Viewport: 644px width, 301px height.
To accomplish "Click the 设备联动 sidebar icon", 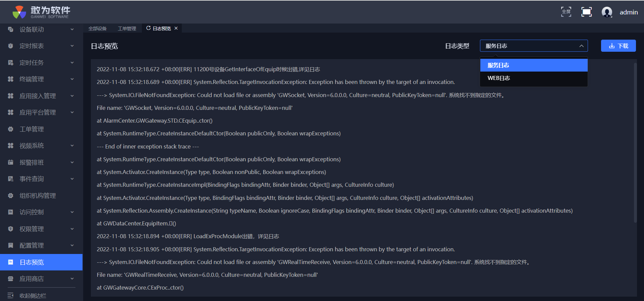I will (10, 30).
